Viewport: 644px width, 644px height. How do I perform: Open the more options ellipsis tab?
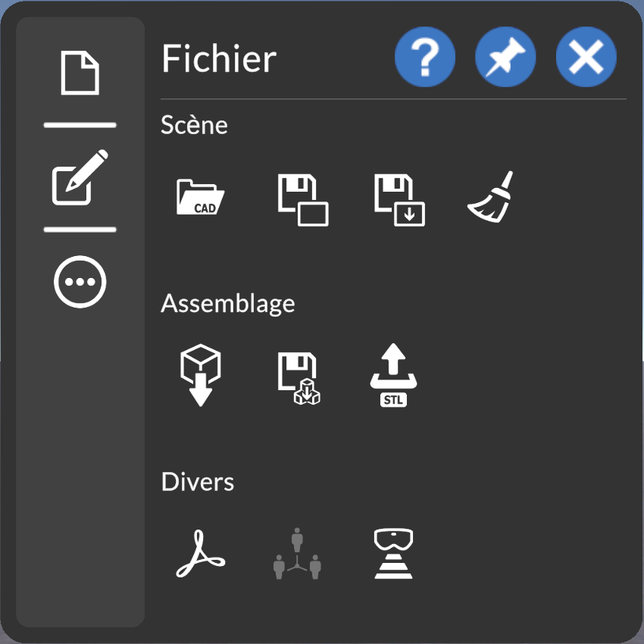pos(80,282)
